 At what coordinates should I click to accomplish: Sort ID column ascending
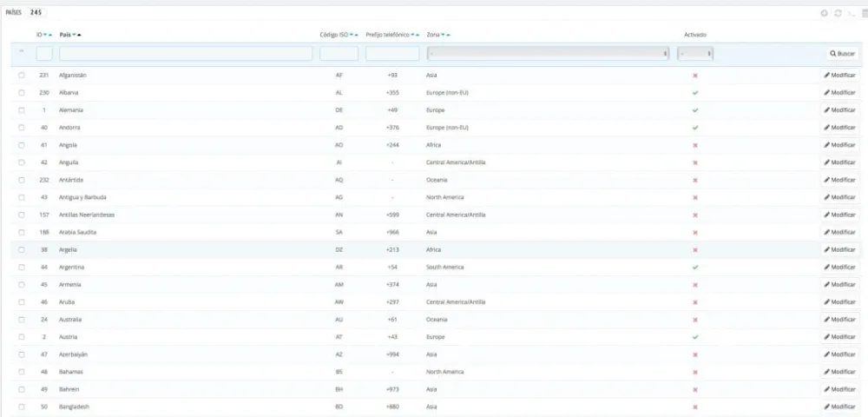[x=50, y=35]
